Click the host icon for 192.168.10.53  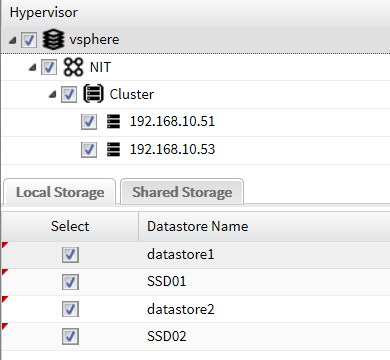tap(113, 149)
